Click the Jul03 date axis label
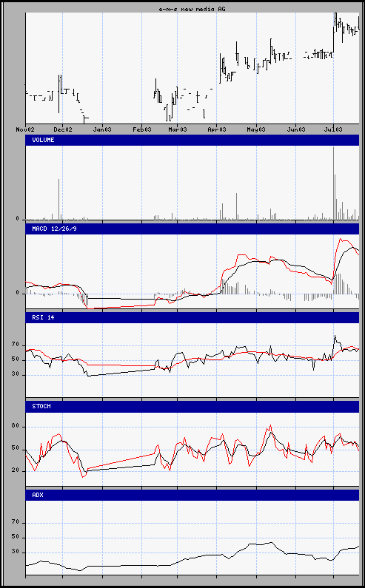 [x=333, y=129]
